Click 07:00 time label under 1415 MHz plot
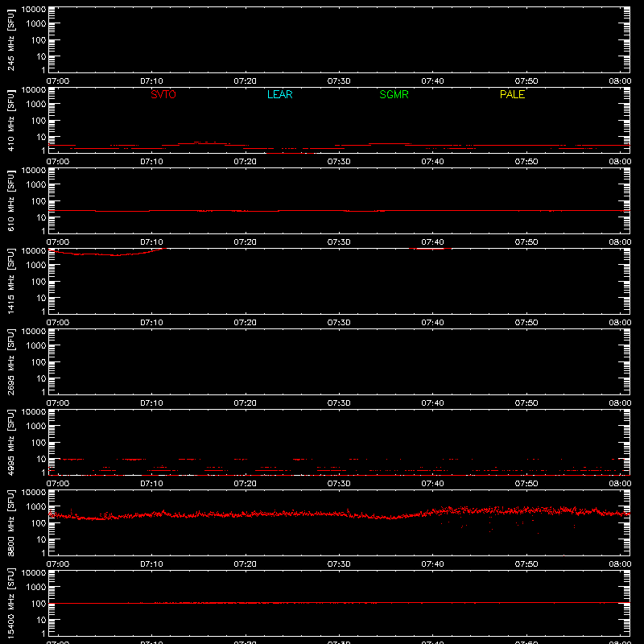The width and height of the screenshot is (644, 644). tap(58, 323)
